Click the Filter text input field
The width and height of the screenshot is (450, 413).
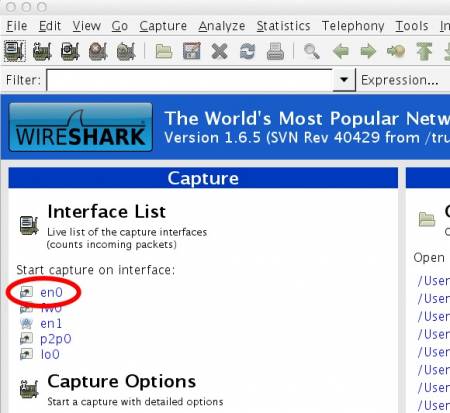[x=189, y=80]
